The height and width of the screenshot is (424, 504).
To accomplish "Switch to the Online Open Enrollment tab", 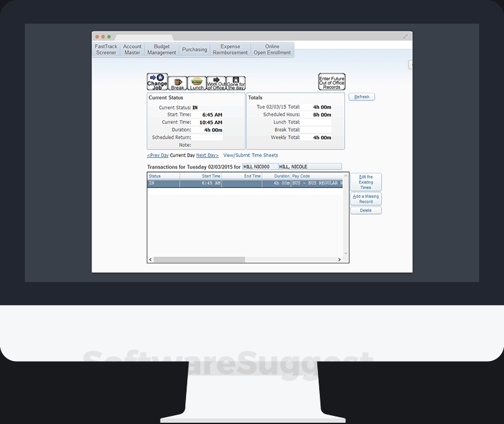I will [x=272, y=49].
